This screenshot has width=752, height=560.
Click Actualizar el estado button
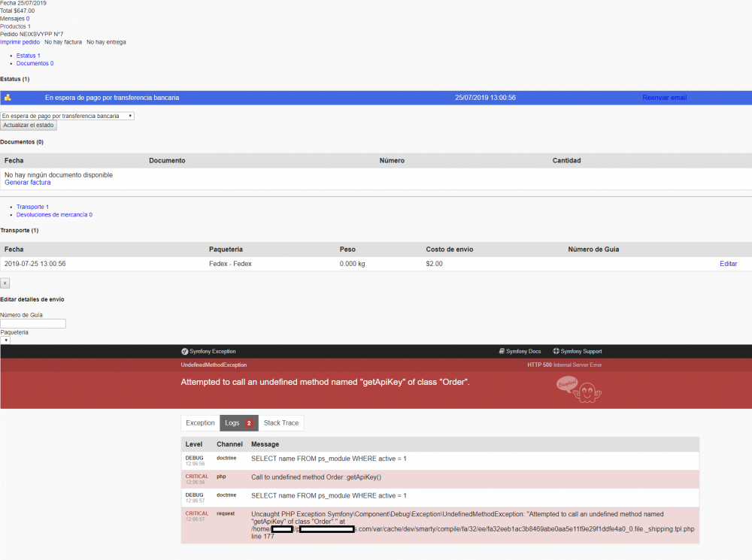pyautogui.click(x=29, y=125)
